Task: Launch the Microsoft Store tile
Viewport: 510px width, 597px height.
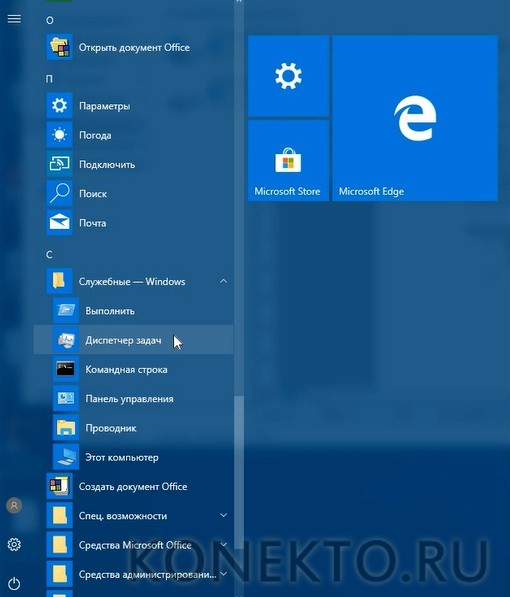Action: click(288, 161)
